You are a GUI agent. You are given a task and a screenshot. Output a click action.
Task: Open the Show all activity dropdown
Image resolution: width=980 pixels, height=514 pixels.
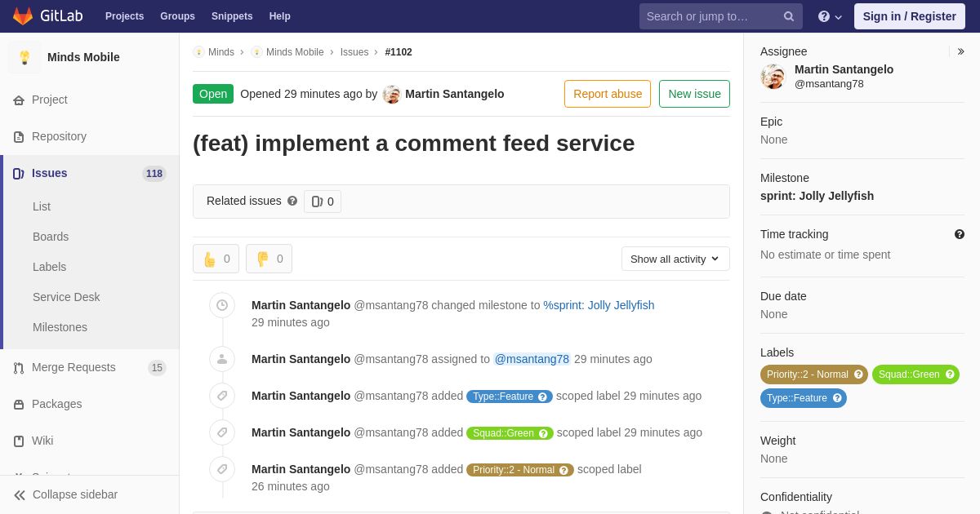(675, 259)
